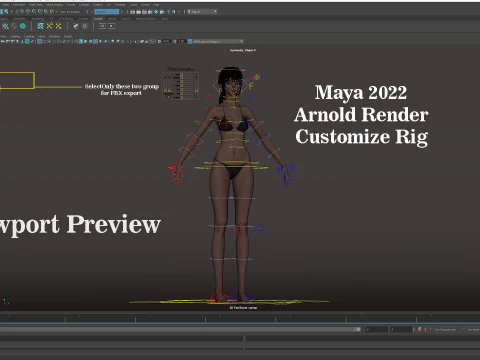Open the Render View window icon

point(132,12)
